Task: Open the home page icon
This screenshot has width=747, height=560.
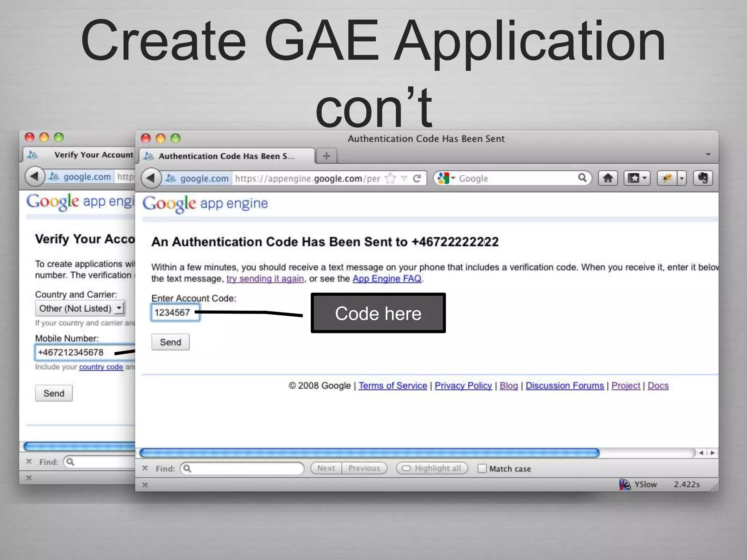Action: 608,178
